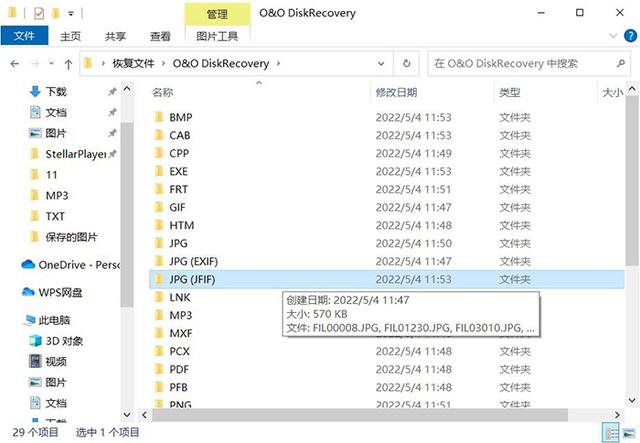Refresh the current folder
The width and height of the screenshot is (640, 443).
click(x=407, y=64)
